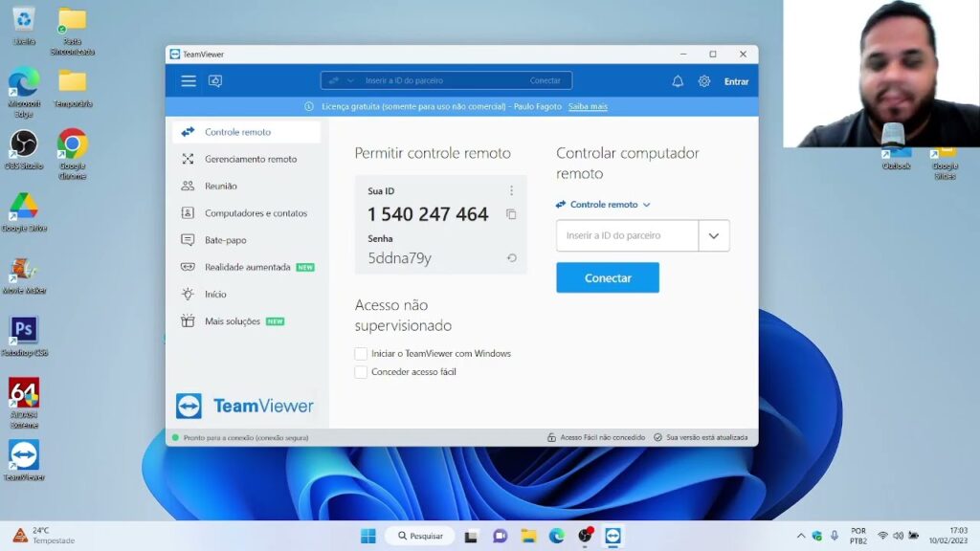Image resolution: width=980 pixels, height=551 pixels.
Task: Refresh the Senha password
Action: tap(511, 258)
